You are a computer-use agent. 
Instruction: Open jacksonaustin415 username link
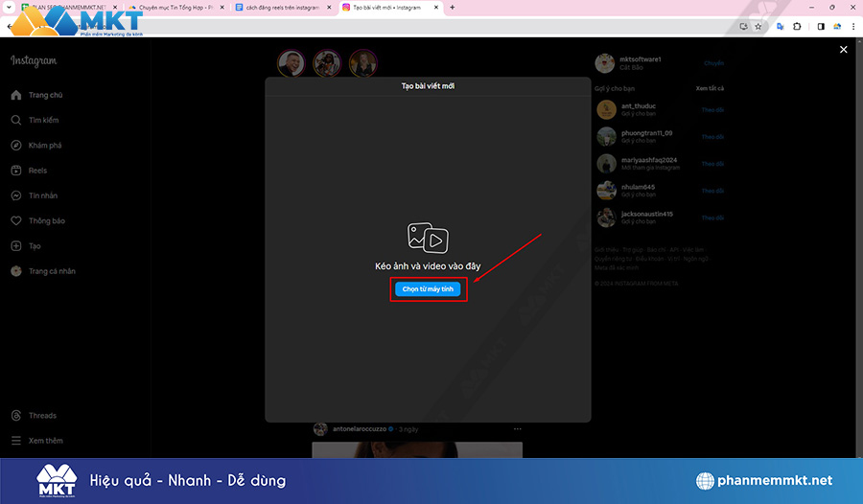tap(647, 214)
